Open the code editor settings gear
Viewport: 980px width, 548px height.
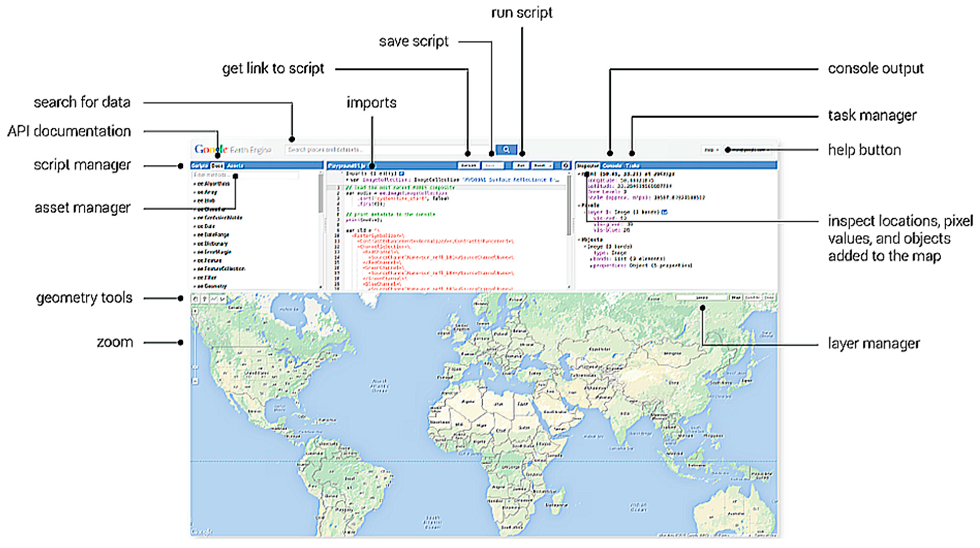point(566,165)
